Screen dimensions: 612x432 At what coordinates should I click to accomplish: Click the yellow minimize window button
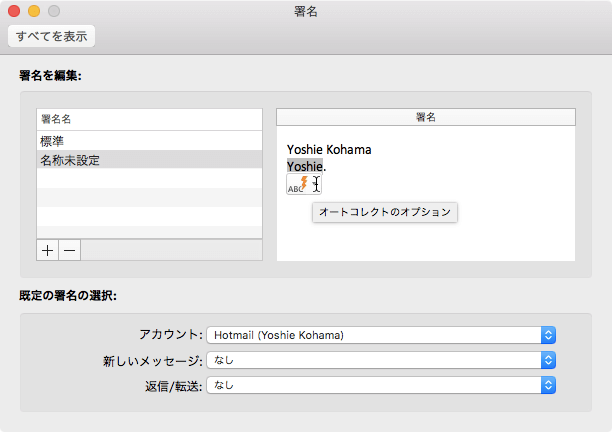(34, 12)
